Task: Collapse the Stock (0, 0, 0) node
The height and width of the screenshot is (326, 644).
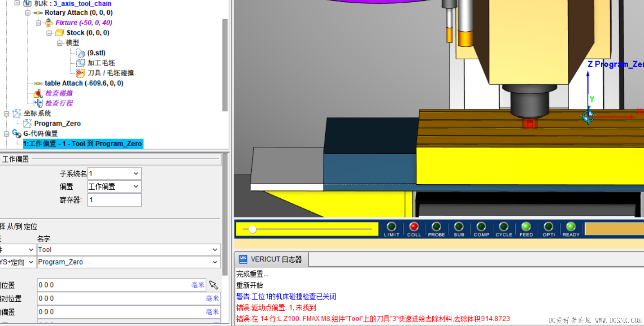Action: pos(49,33)
